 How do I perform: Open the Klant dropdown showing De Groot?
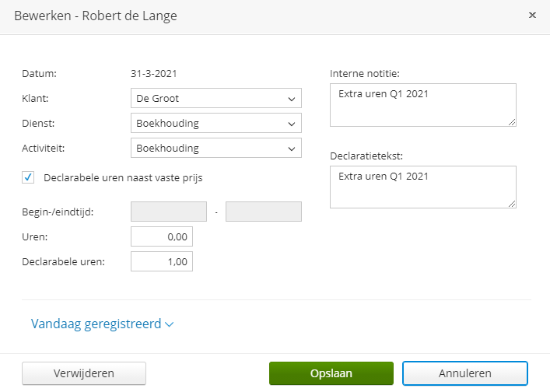(x=216, y=98)
